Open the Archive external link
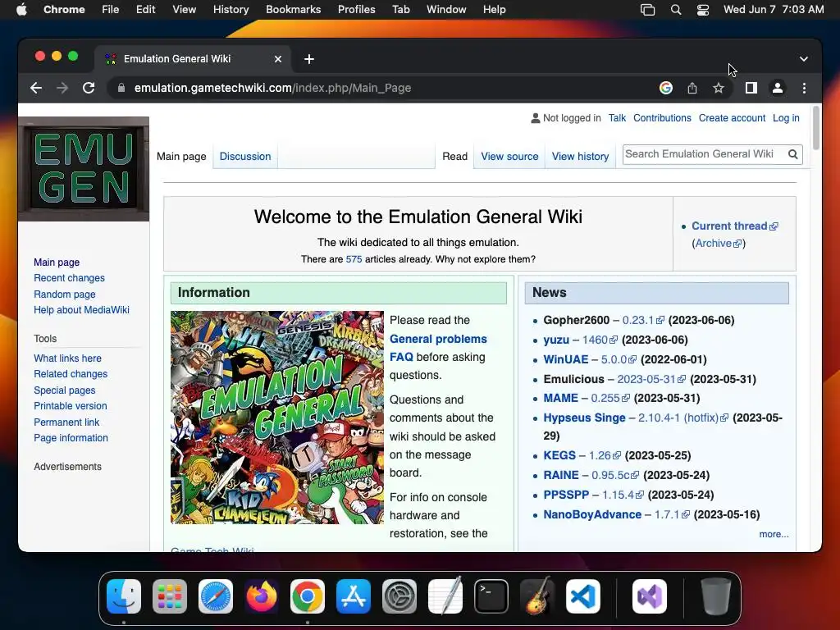 (718, 243)
